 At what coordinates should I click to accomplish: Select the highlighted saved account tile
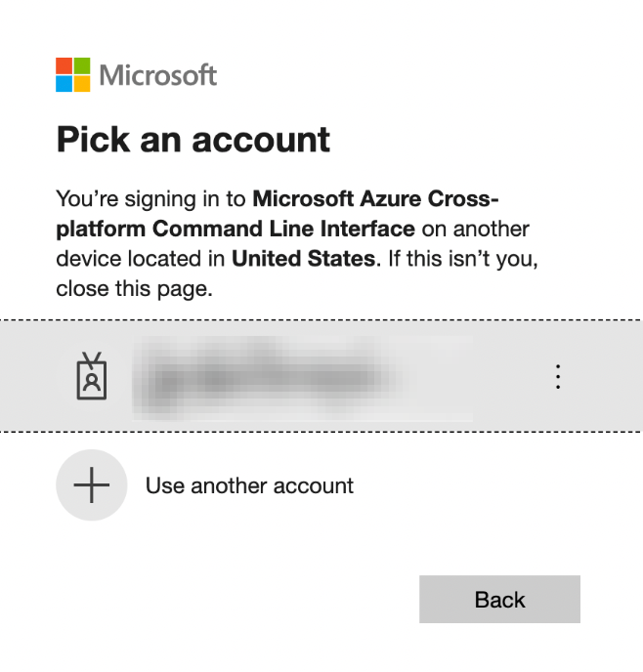click(x=321, y=376)
